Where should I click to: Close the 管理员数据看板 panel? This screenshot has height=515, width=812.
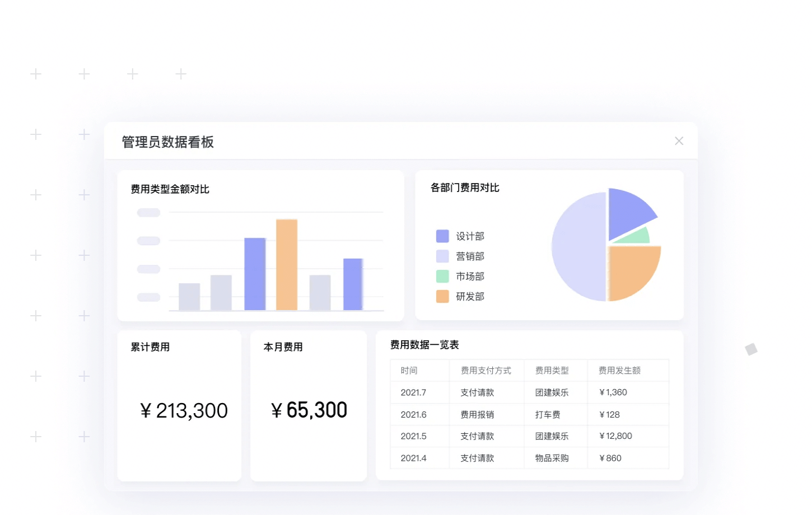(x=679, y=141)
